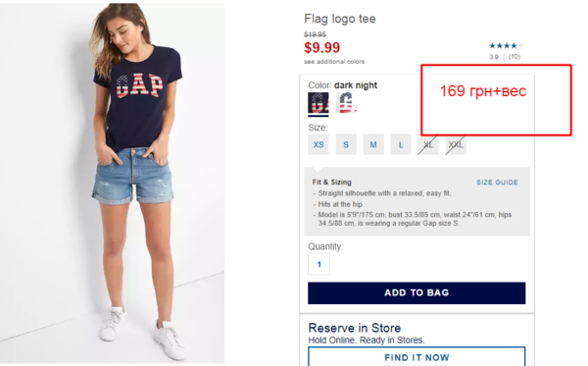Click the FIND IT NOW button
Screen dimensions: 588x366
[x=416, y=356]
